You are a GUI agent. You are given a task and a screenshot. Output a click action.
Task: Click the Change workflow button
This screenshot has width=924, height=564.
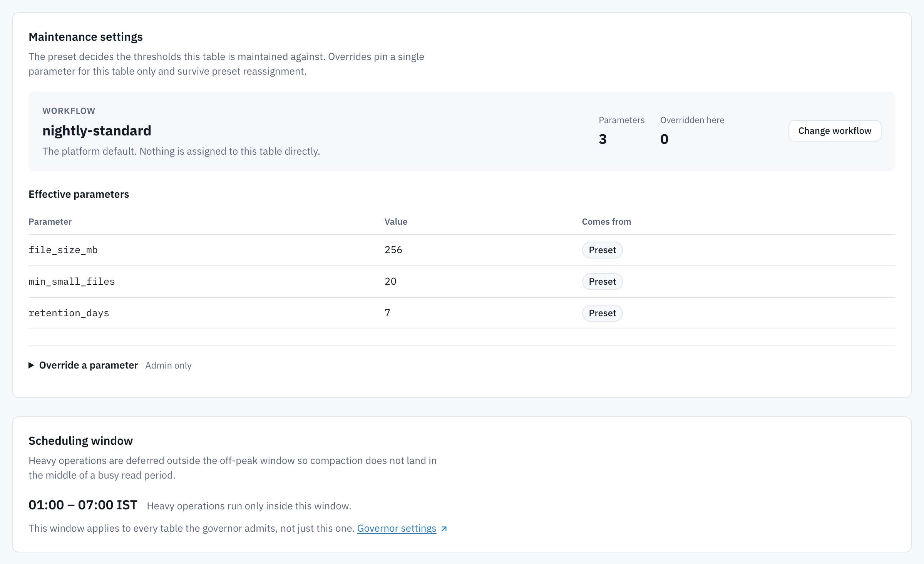pyautogui.click(x=835, y=131)
